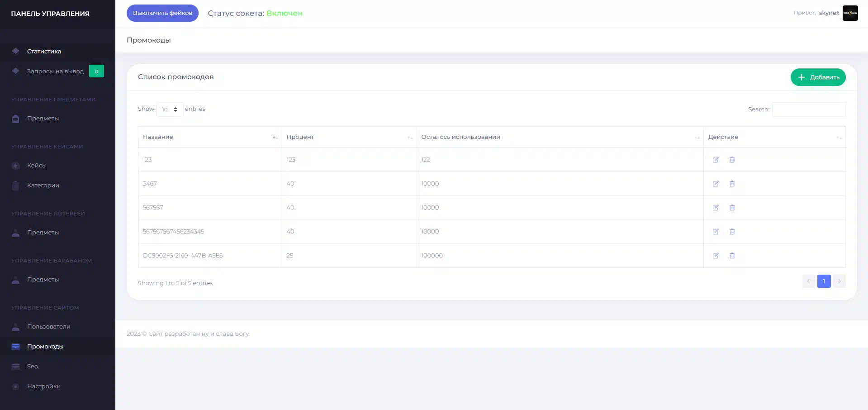This screenshot has height=410, width=868.
Task: Sort table by Процент column
Action: (x=349, y=137)
